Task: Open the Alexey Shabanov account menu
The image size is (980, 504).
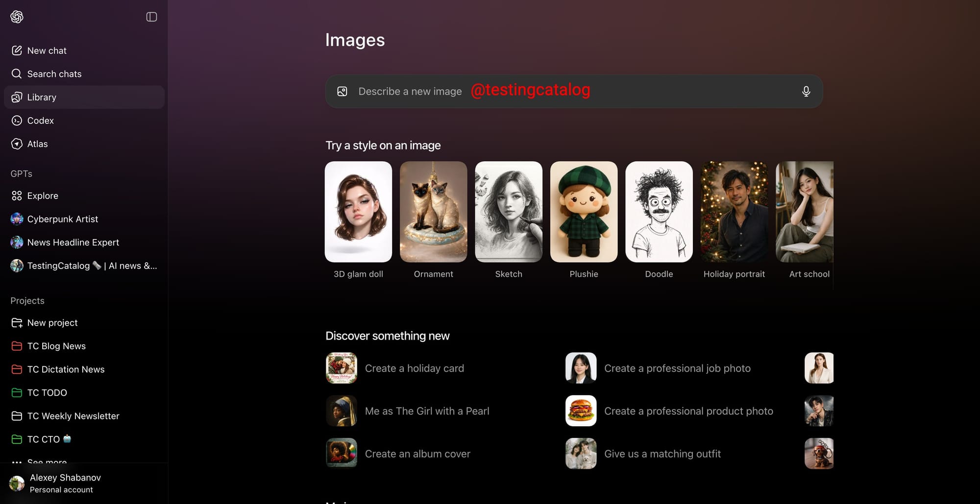Action: (x=65, y=482)
